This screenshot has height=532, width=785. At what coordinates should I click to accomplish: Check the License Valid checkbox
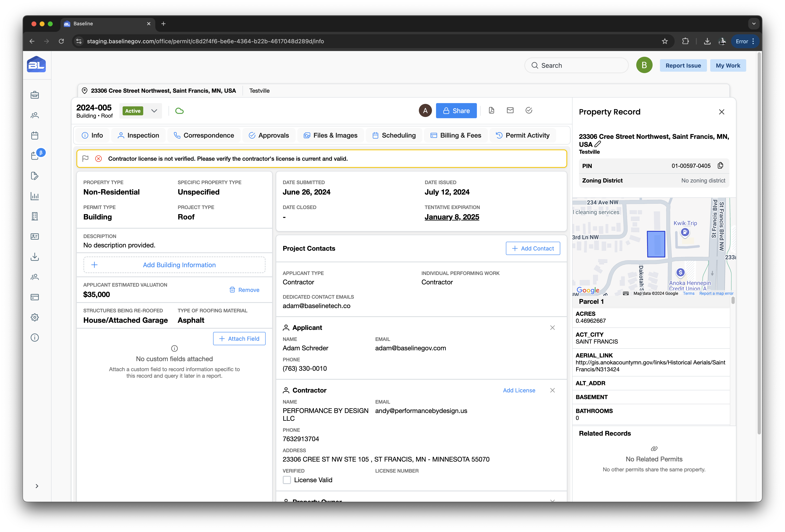[287, 480]
